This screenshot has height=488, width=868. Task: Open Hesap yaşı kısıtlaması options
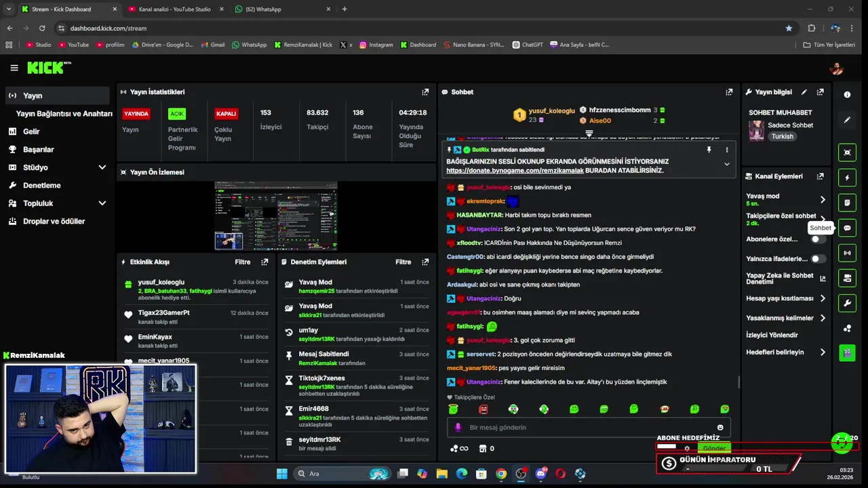pos(823,298)
